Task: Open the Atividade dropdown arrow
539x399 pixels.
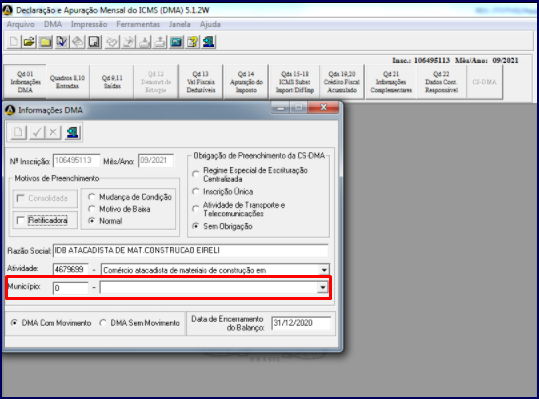Action: tap(324, 270)
